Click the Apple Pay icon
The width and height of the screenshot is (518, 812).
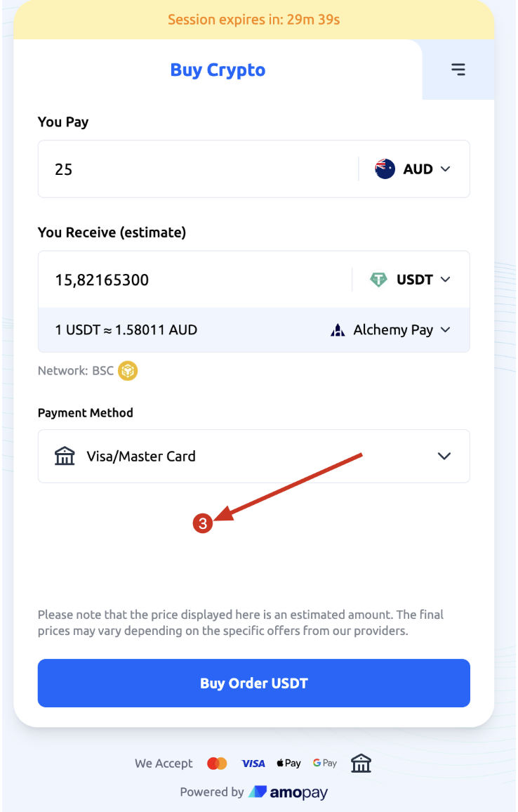click(288, 763)
